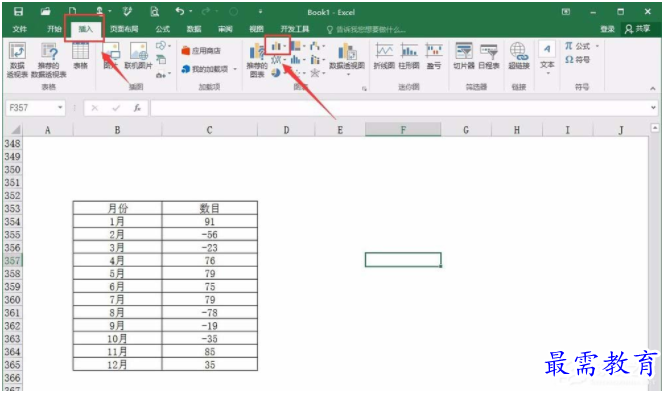Insert a Win/Loss sparkline (盈亏)
The width and height of the screenshot is (666, 395).
[434, 56]
